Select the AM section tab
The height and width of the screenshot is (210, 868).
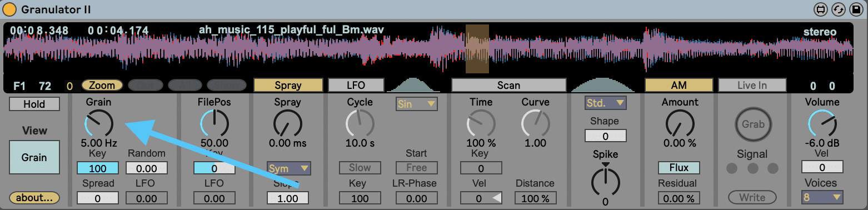(x=679, y=85)
